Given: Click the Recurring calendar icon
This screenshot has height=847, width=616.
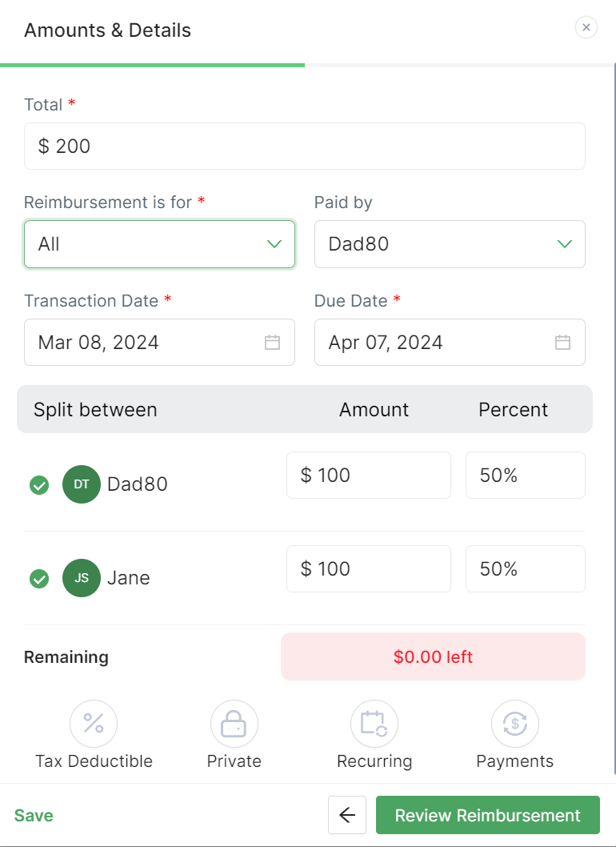Looking at the screenshot, I should coord(374,724).
